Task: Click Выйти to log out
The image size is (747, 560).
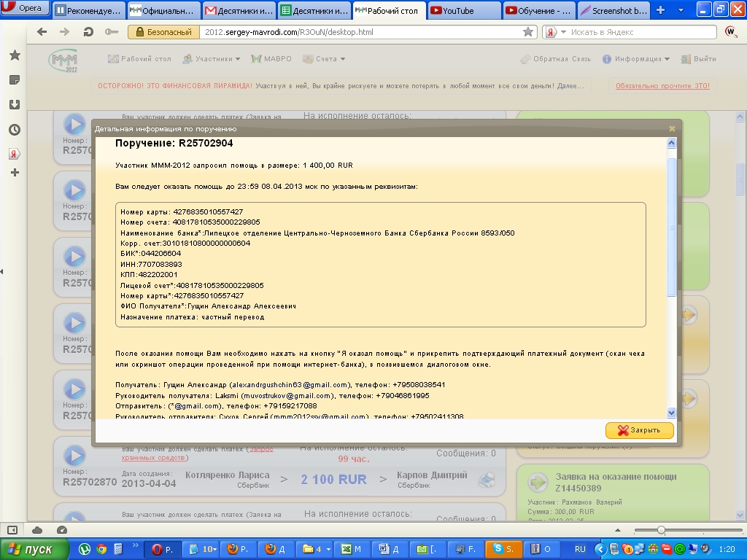Action: 698,59
